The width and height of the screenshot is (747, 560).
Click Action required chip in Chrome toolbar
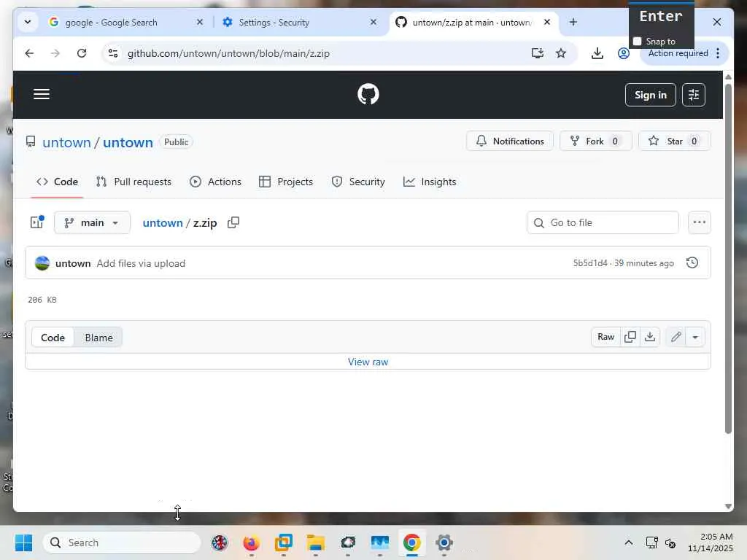click(x=678, y=53)
